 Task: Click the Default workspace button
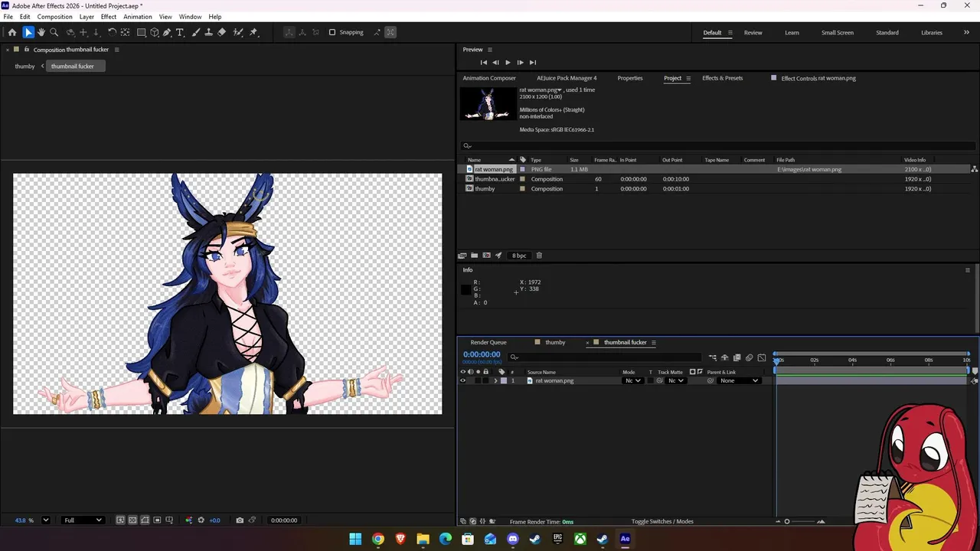tap(712, 32)
